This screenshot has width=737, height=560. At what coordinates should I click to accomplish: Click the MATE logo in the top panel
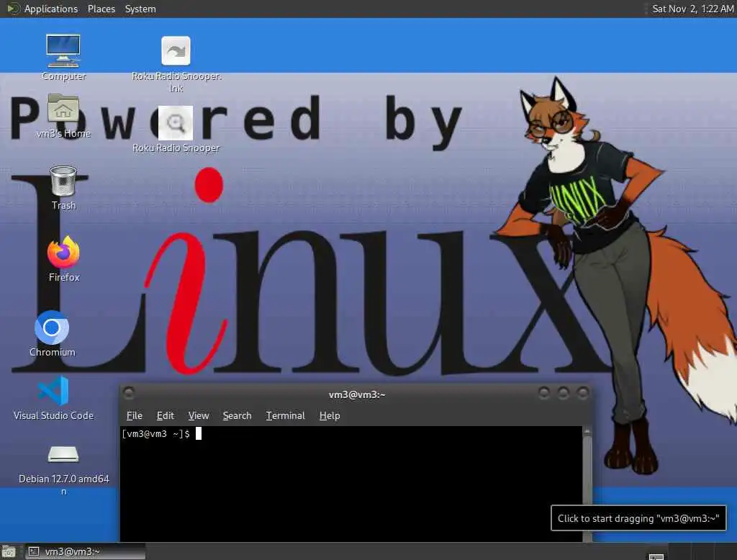[x=13, y=9]
